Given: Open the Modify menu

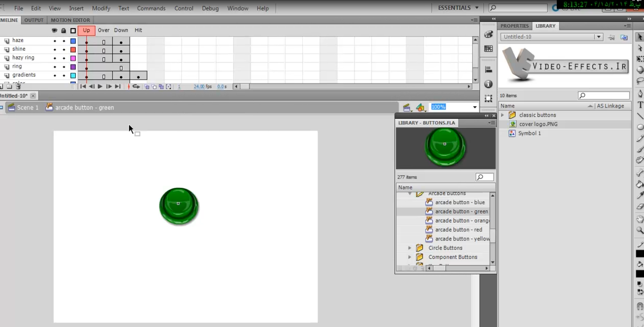Looking at the screenshot, I should point(101,8).
